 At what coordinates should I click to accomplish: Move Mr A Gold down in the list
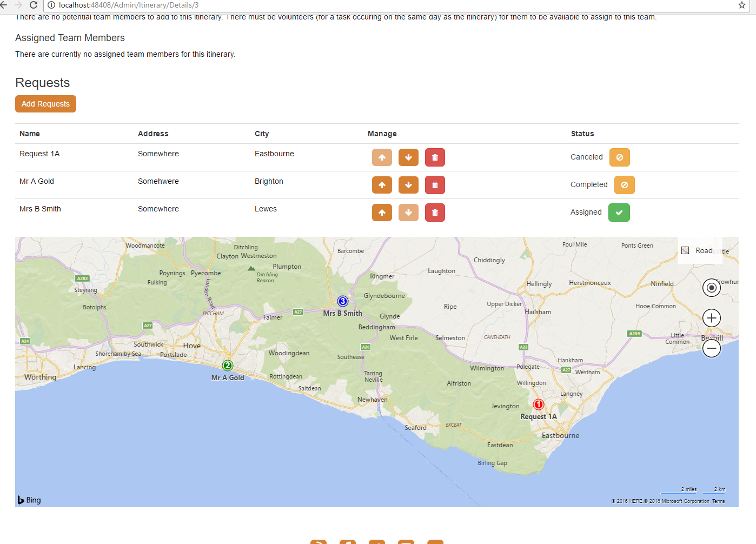pos(408,184)
